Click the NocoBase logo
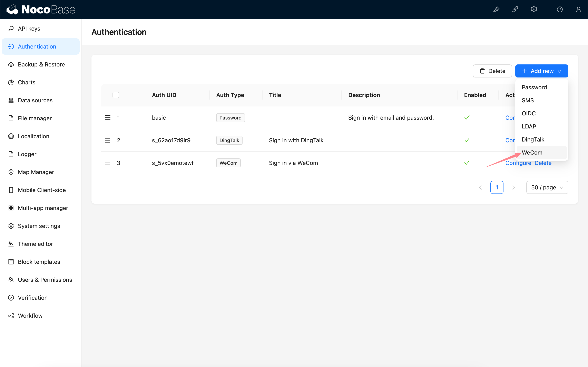Screen dimensions: 588x367 (x=41, y=9)
